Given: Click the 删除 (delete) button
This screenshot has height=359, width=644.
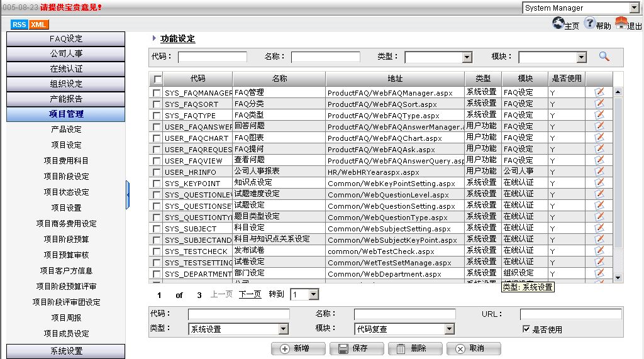Looking at the screenshot, I should click(415, 348).
